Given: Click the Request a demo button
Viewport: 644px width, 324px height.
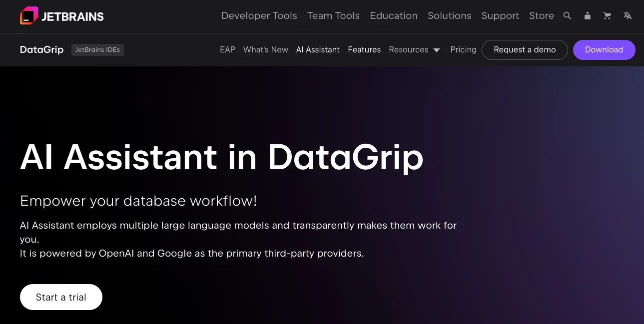Looking at the screenshot, I should [525, 49].
